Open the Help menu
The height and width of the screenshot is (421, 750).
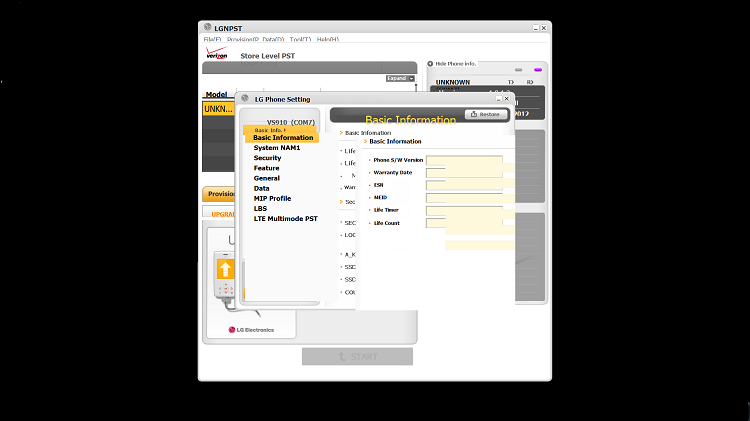click(328, 40)
